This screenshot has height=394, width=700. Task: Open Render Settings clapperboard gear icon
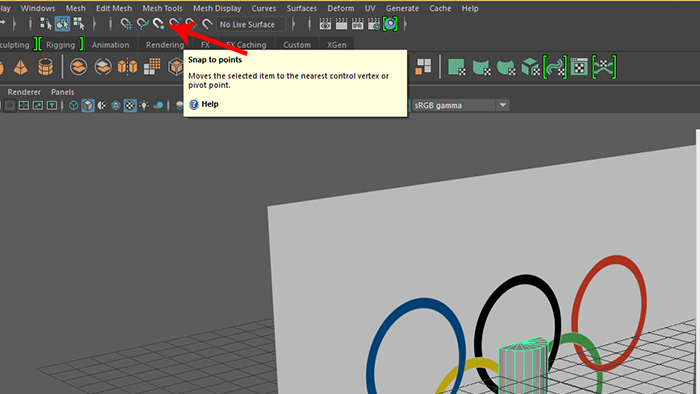pos(374,24)
